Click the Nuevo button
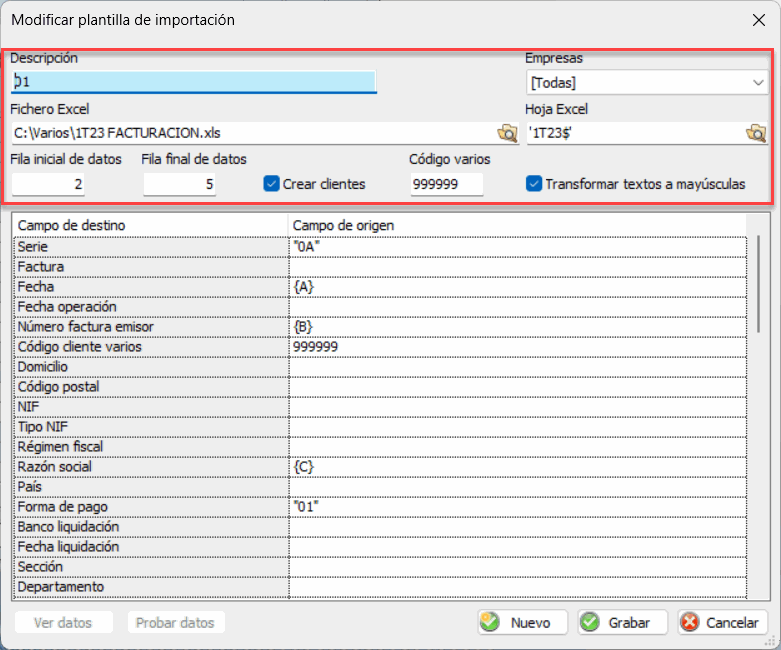781x650 pixels. click(x=522, y=622)
